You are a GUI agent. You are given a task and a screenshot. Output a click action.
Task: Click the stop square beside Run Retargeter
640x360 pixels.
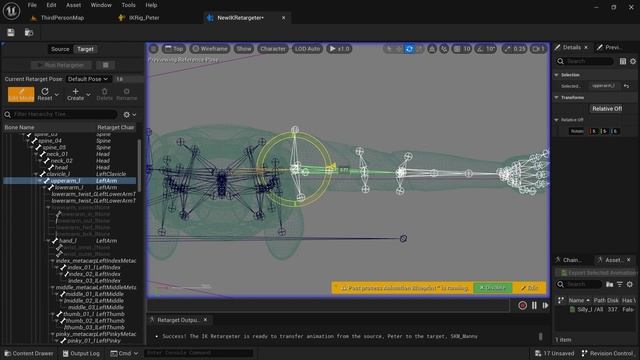coord(105,65)
